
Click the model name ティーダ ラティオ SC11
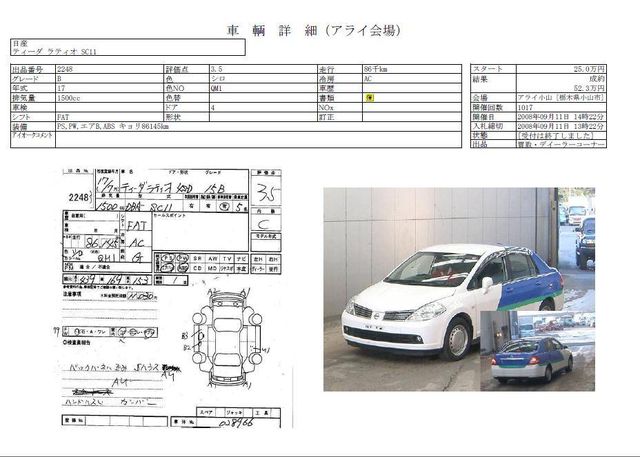(54, 51)
